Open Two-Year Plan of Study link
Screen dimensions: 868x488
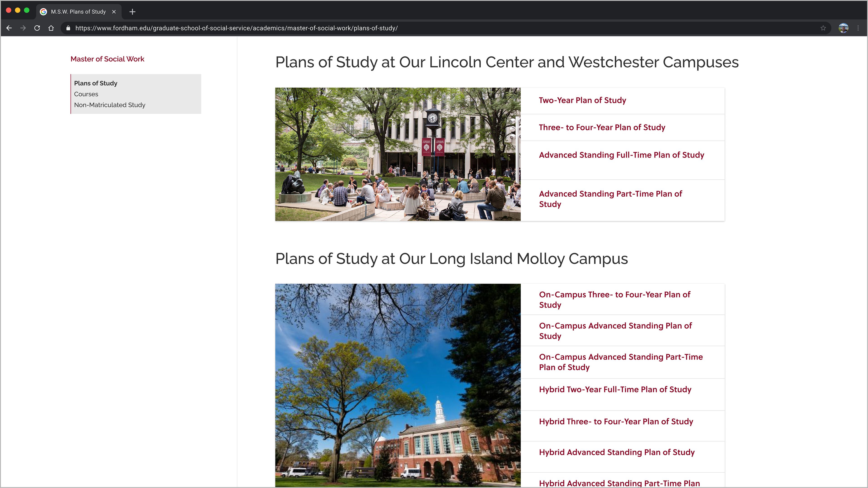coord(582,100)
